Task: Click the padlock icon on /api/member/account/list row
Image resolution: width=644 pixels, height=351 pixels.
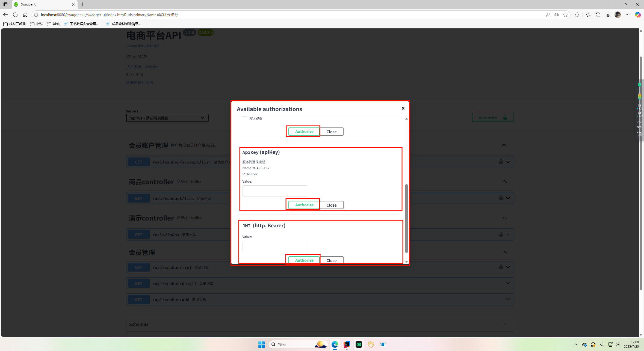Action: (x=501, y=162)
